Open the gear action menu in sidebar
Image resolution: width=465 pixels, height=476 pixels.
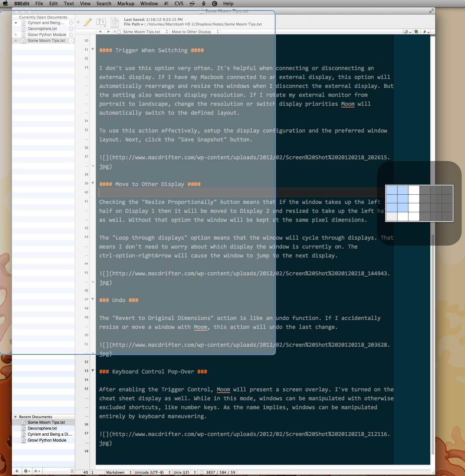(27, 471)
